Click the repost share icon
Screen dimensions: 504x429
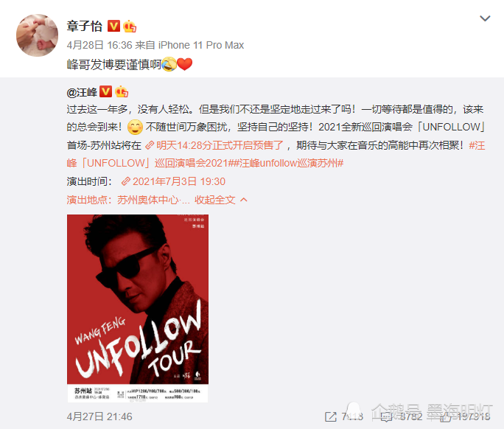331,416
